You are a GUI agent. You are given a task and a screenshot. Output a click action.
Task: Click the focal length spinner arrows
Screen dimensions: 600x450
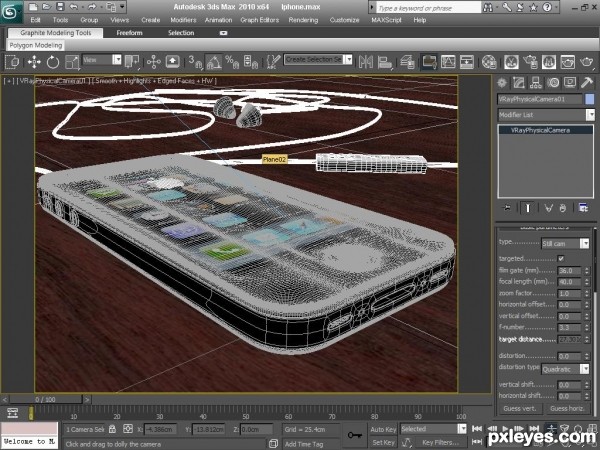587,282
